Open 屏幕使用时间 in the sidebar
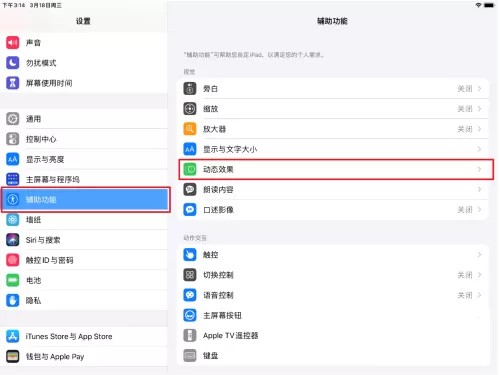This screenshot has height=375, width=500. (x=84, y=83)
